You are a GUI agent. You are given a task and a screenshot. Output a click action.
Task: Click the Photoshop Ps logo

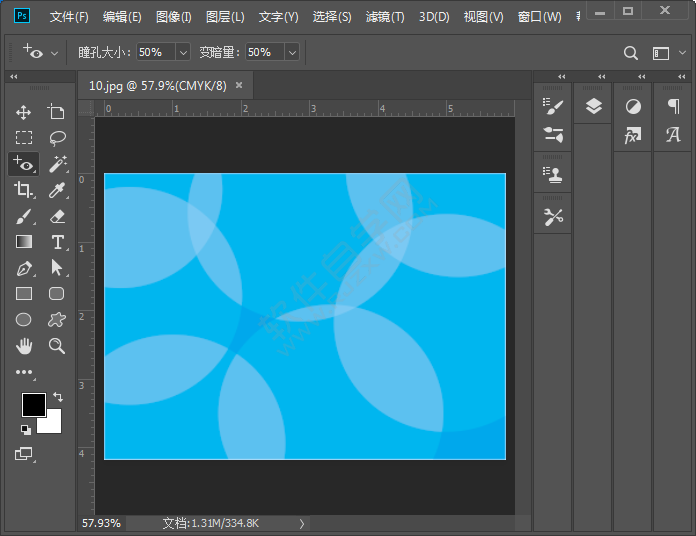(22, 16)
